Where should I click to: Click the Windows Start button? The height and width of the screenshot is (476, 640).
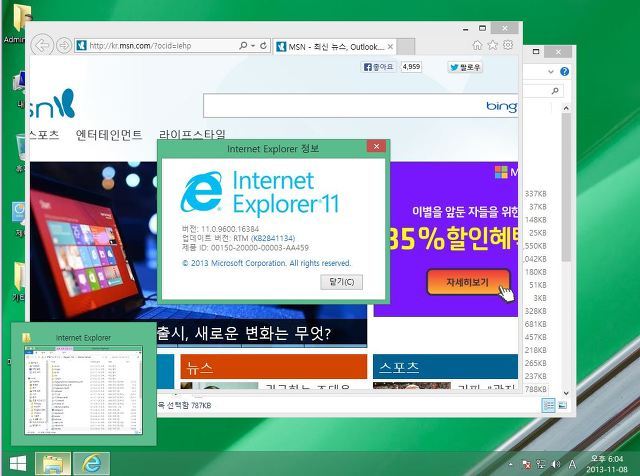(x=17, y=463)
